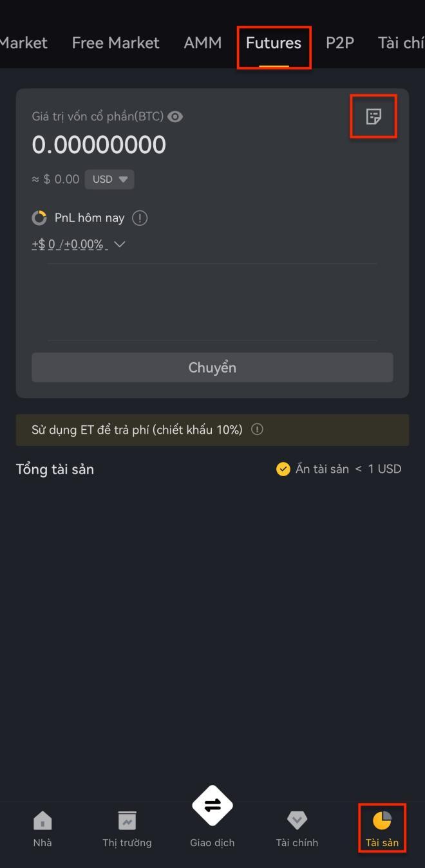The image size is (425, 868).
Task: Open the transaction history note icon
Action: pyautogui.click(x=373, y=116)
